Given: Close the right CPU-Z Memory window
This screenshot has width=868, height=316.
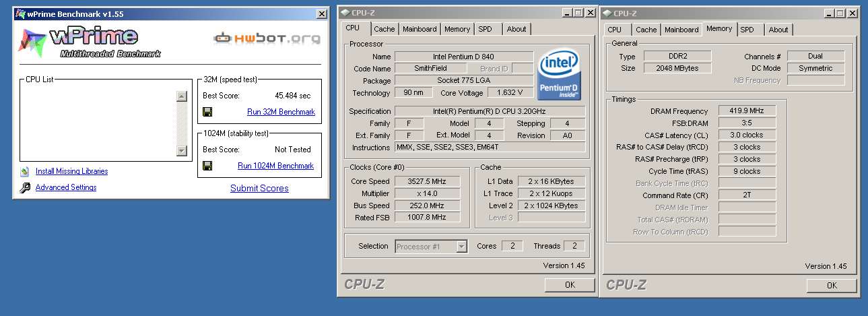Looking at the screenshot, I should (853, 13).
